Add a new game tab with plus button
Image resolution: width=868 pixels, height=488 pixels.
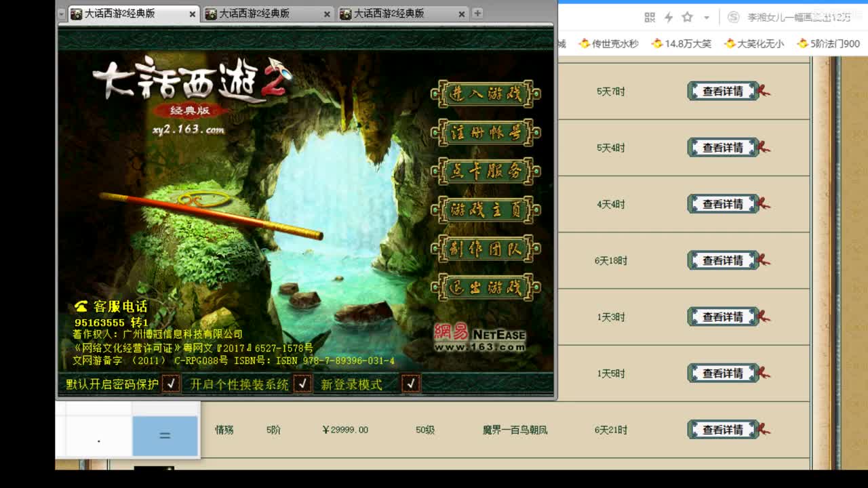[x=477, y=13]
